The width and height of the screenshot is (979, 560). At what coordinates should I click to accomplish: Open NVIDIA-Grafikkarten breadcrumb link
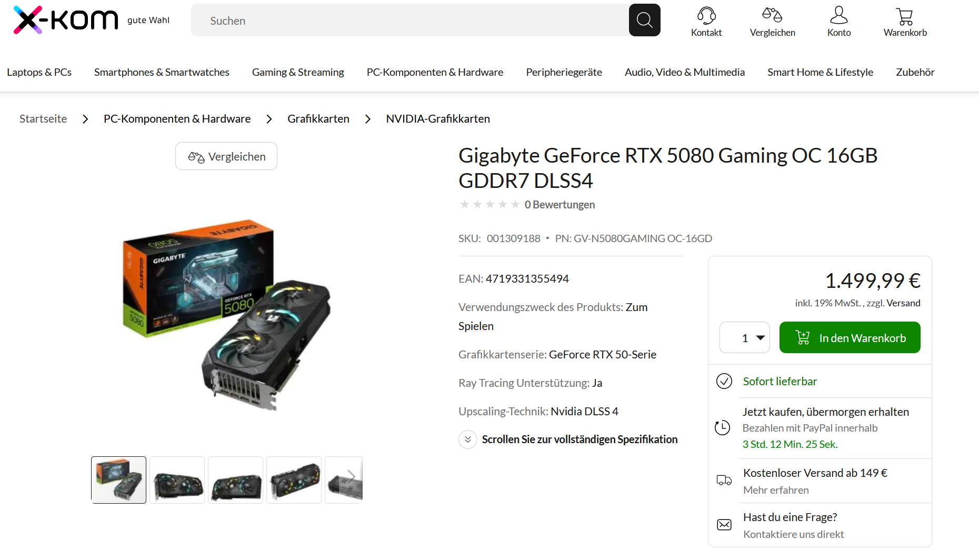pos(438,119)
